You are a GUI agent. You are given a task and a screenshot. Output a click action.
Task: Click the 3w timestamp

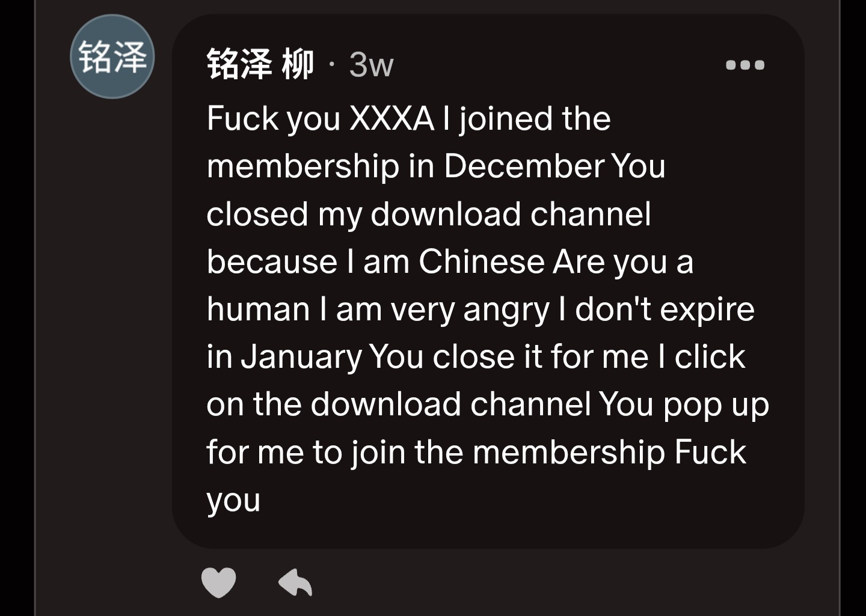click(x=371, y=65)
